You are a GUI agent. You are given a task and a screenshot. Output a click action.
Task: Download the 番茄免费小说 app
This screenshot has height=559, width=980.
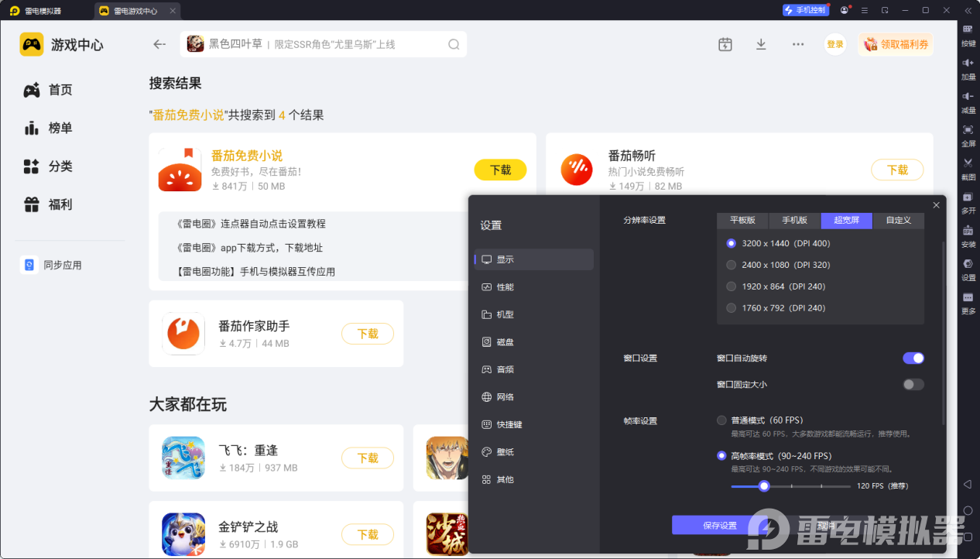pyautogui.click(x=500, y=170)
